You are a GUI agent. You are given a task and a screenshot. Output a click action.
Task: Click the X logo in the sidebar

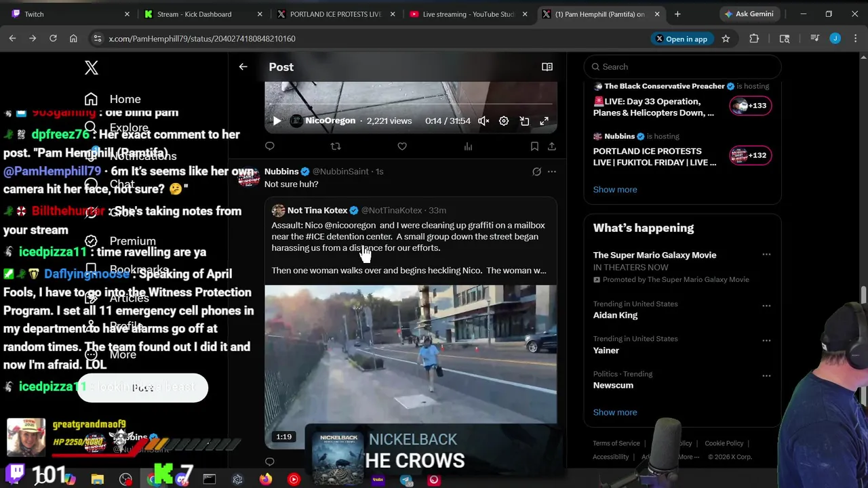click(92, 67)
